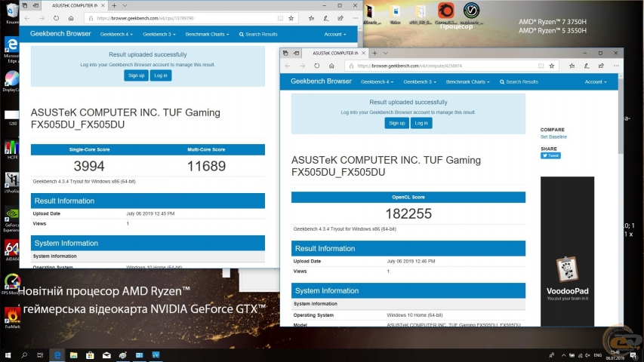Screen dimensions: 644x362
Task: Show tab previews chevron in right Edge window
Action: pyautogui.click(x=385, y=53)
